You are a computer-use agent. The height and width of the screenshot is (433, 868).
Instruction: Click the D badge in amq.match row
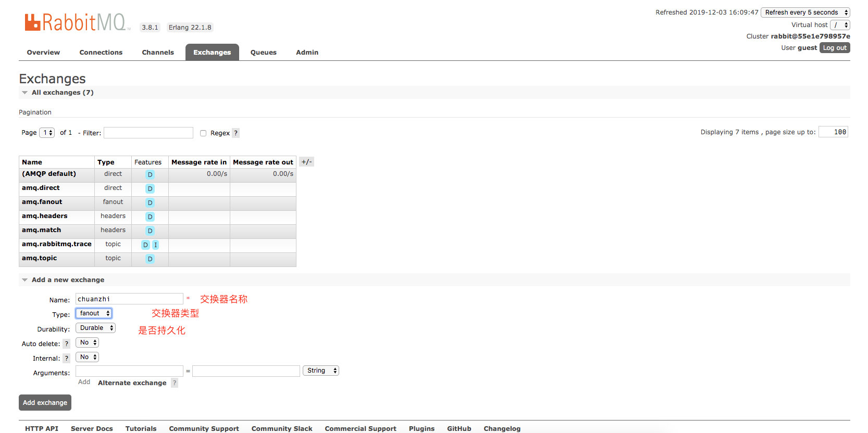(x=150, y=231)
